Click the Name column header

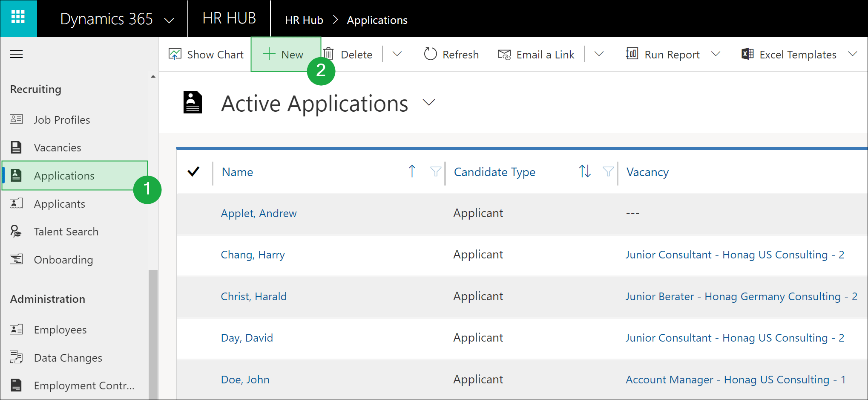tap(237, 172)
